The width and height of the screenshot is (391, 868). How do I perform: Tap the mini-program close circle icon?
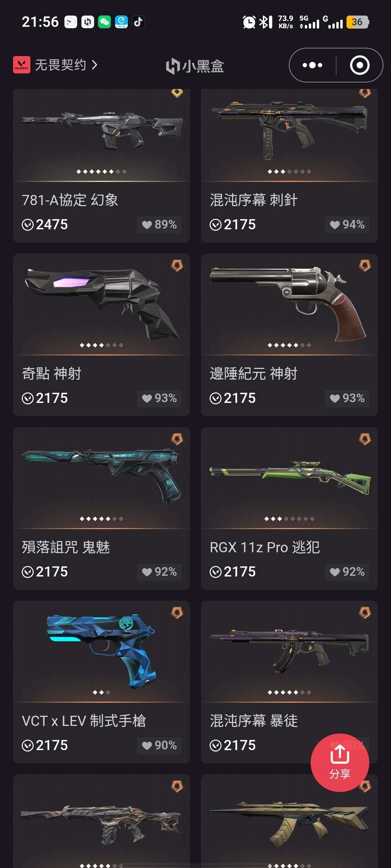360,65
